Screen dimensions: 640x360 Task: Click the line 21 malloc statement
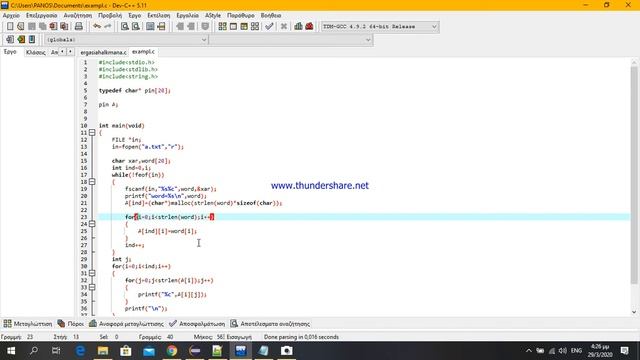(203, 203)
